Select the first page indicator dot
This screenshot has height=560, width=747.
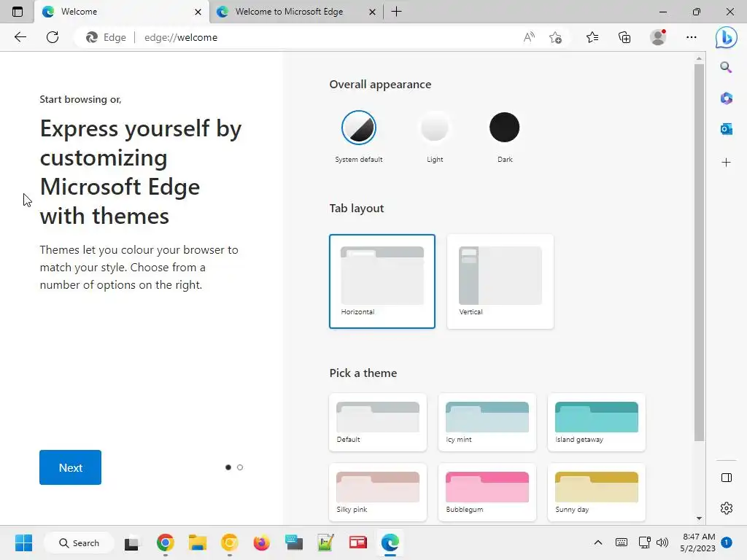(x=228, y=467)
